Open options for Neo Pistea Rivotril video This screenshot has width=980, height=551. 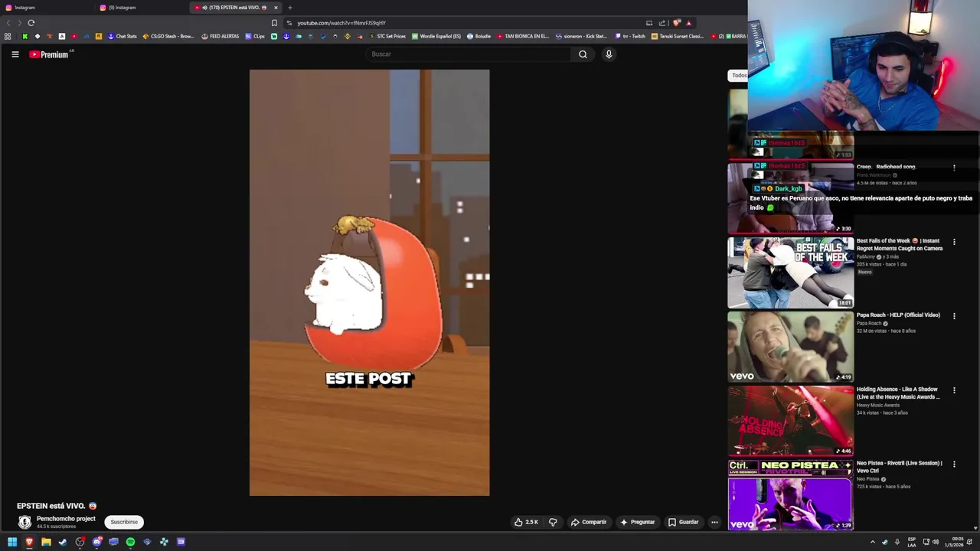(954, 464)
